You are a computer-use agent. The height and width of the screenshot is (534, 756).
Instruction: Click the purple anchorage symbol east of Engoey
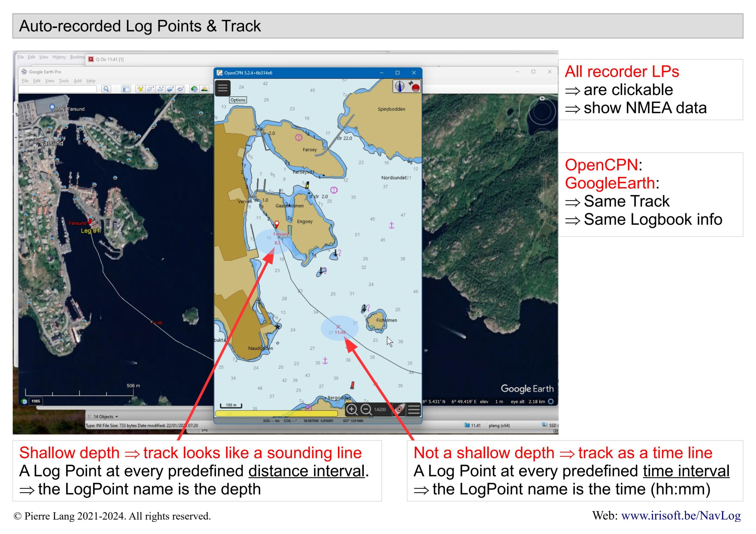tap(392, 225)
